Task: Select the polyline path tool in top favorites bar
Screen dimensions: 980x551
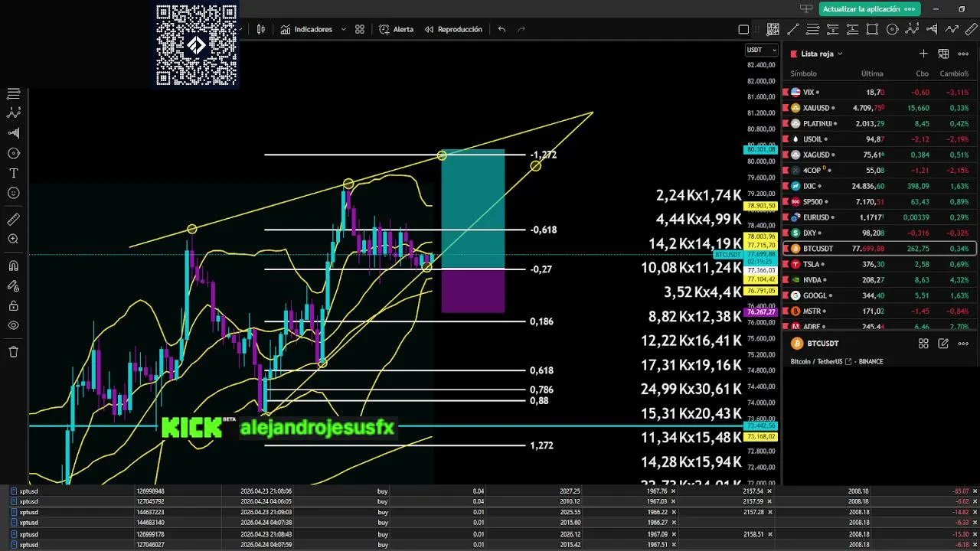Action: [952, 30]
